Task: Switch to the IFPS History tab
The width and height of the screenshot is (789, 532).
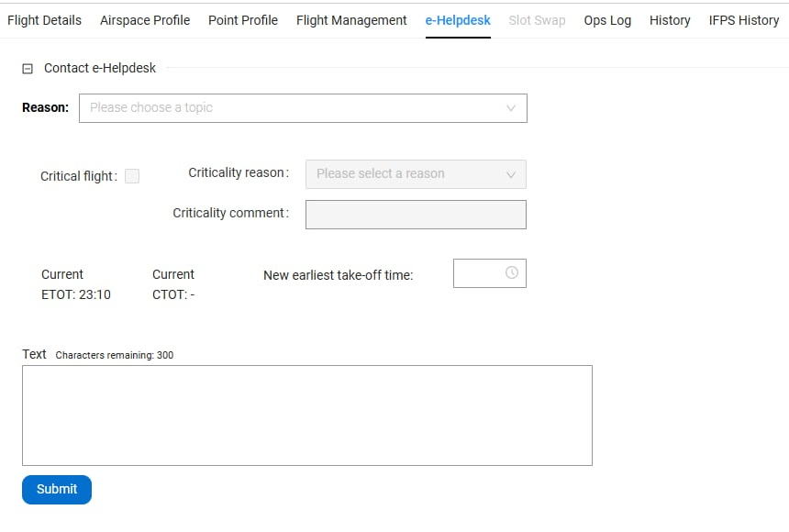Action: tap(743, 20)
